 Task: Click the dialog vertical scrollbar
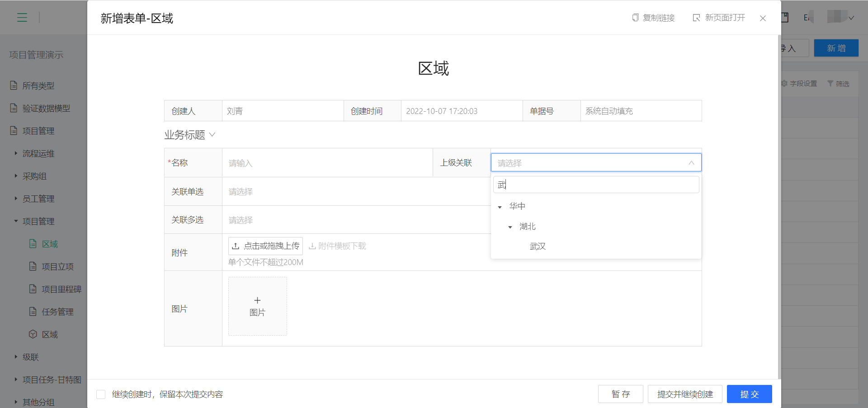[x=779, y=207]
